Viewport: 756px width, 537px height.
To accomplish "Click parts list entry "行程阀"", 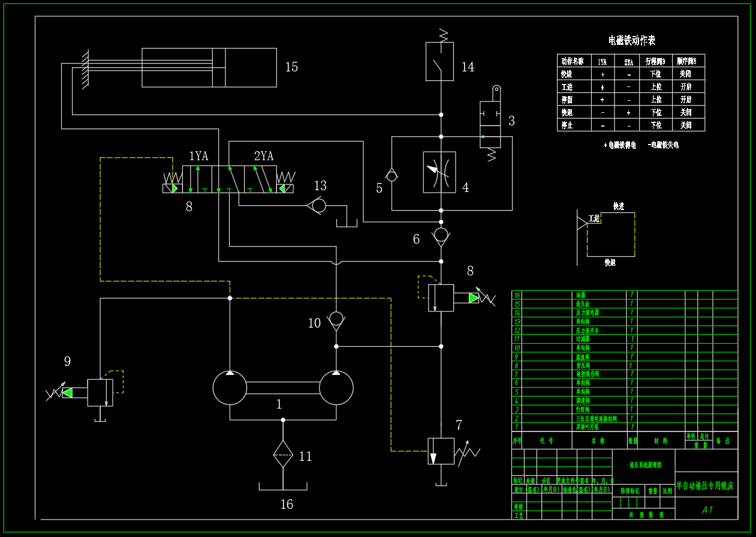I will tap(583, 409).
